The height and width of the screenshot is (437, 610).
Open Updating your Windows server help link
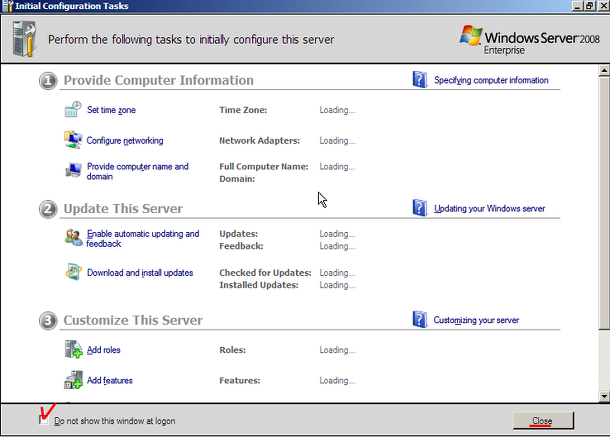tap(489, 209)
